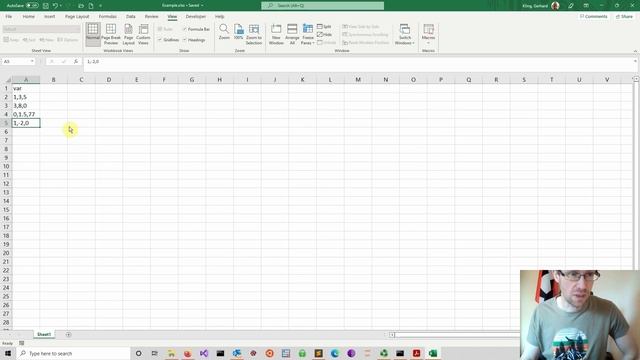
Task: Switch to the Page Layout tab
Action: pos(77,17)
